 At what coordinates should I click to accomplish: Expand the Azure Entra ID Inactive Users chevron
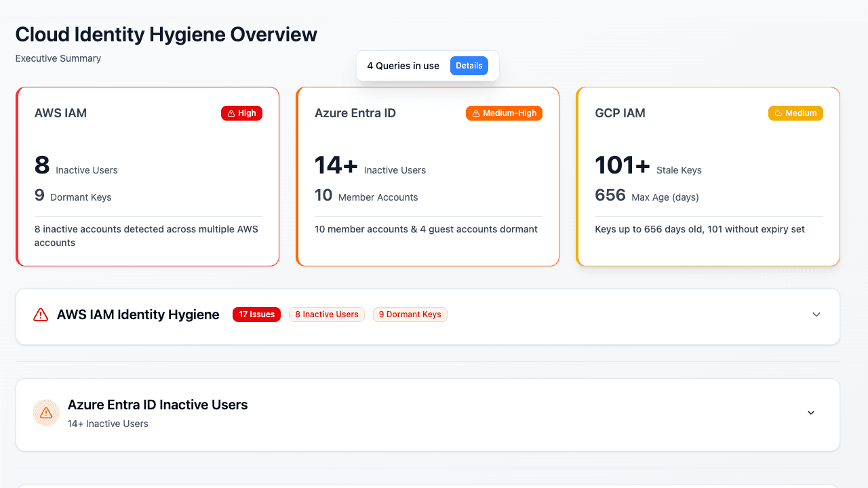[811, 413]
